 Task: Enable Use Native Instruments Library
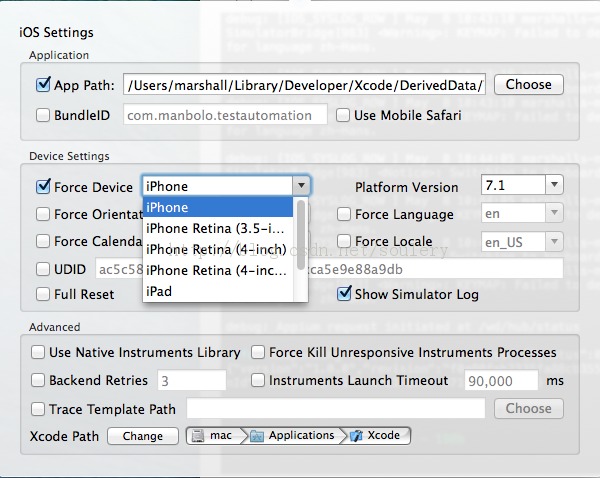point(38,352)
